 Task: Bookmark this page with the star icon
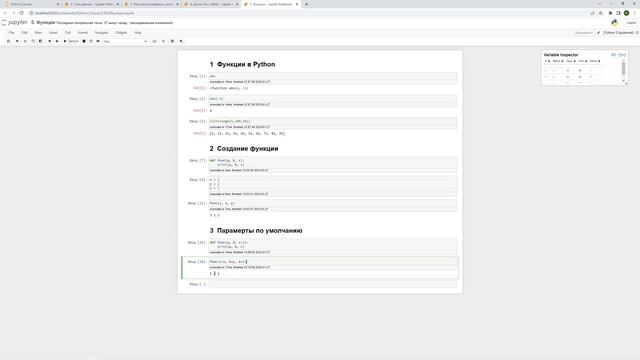tap(600, 13)
